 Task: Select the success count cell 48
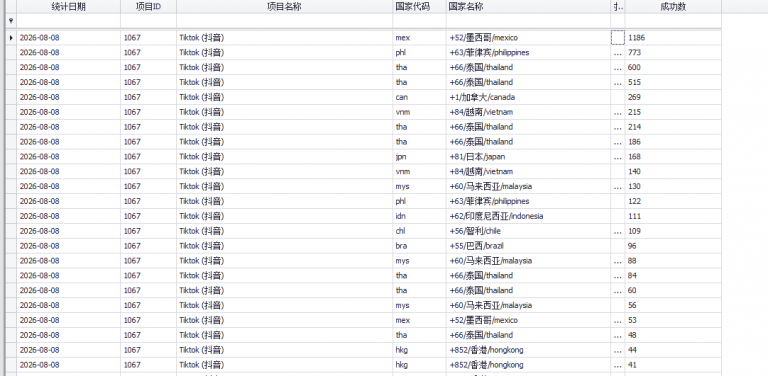point(673,335)
